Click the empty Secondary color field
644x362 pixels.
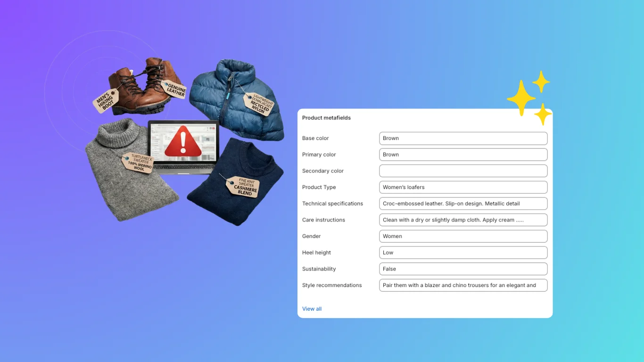463,171
